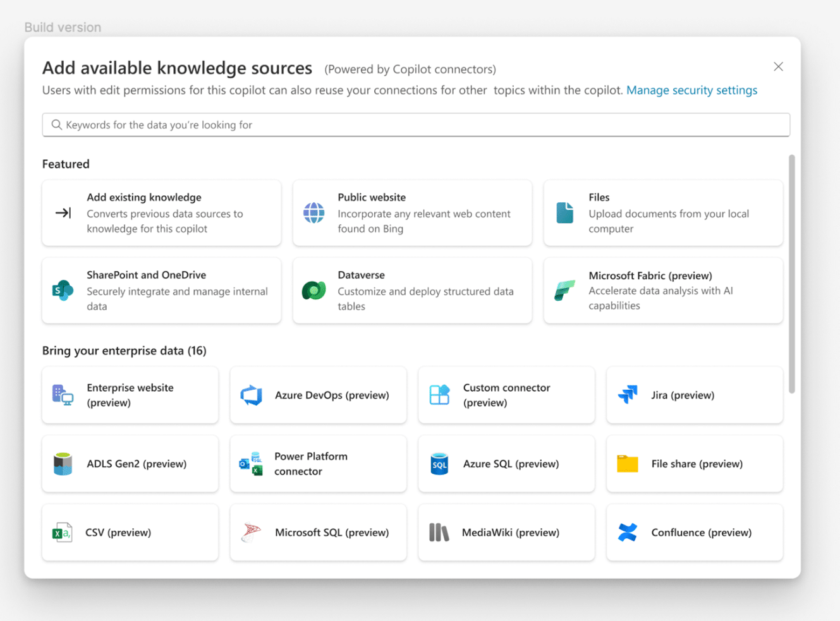Choose the File share (preview) connector
The width and height of the screenshot is (840, 621).
(x=694, y=464)
